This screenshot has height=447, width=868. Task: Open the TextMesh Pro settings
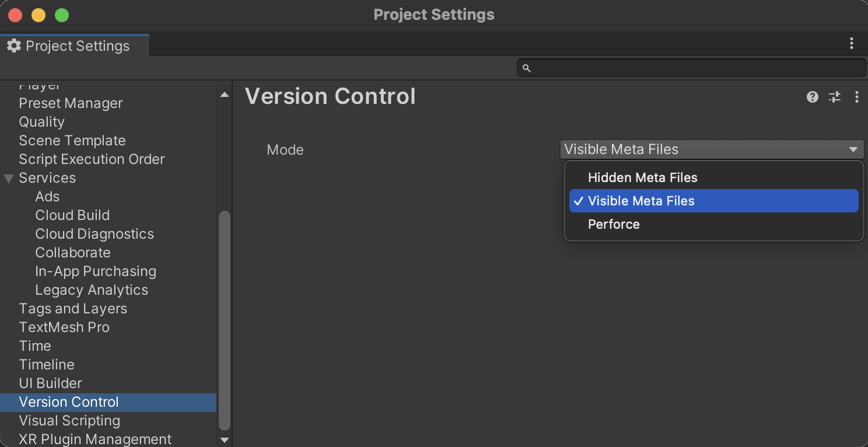click(64, 327)
